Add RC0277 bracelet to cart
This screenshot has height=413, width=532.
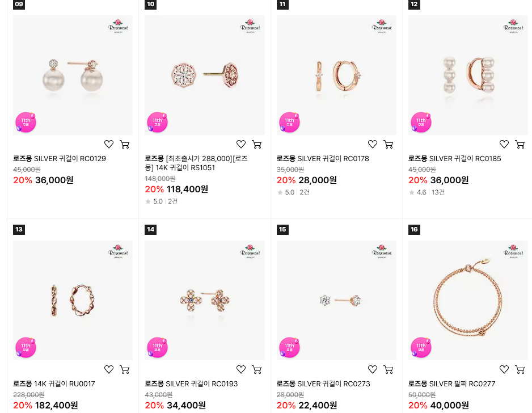pyautogui.click(x=520, y=369)
